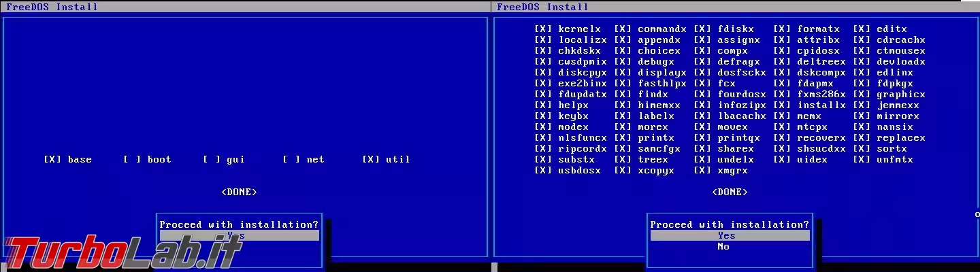Toggle the morex checkbox
The height and width of the screenshot is (272, 980).
point(623,127)
